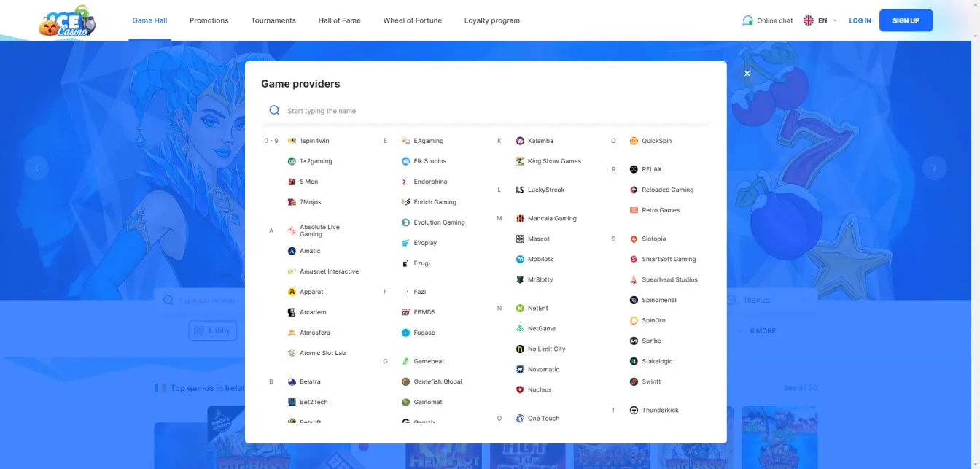Click the Mobilots provider logo
The width and height of the screenshot is (980, 469).
pyautogui.click(x=520, y=259)
